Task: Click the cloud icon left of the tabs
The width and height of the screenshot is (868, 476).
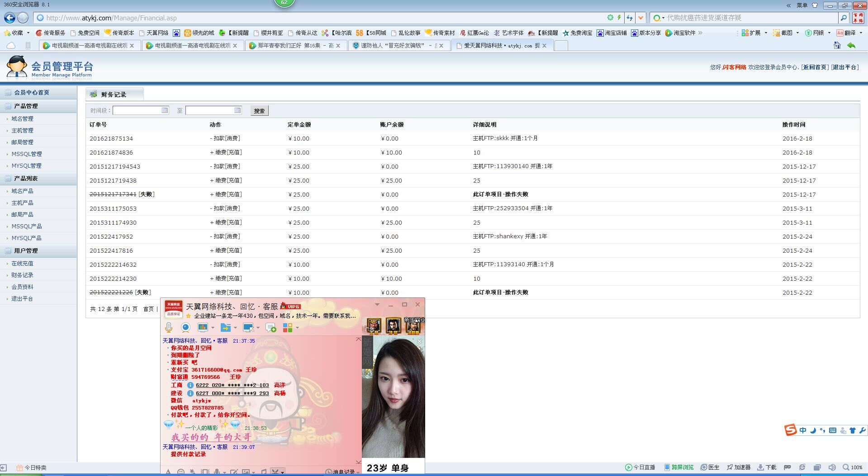Action: [11, 46]
